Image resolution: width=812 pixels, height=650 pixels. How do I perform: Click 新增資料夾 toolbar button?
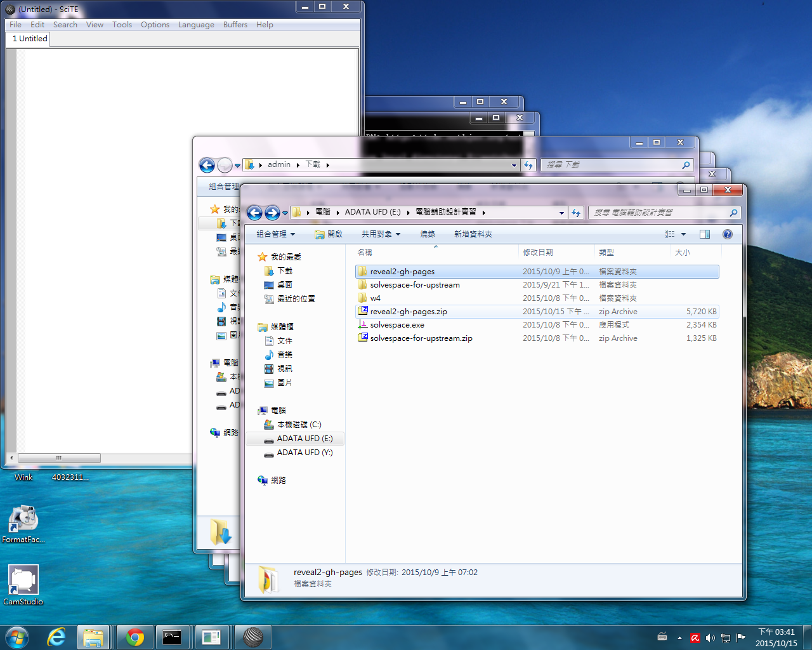tap(473, 234)
